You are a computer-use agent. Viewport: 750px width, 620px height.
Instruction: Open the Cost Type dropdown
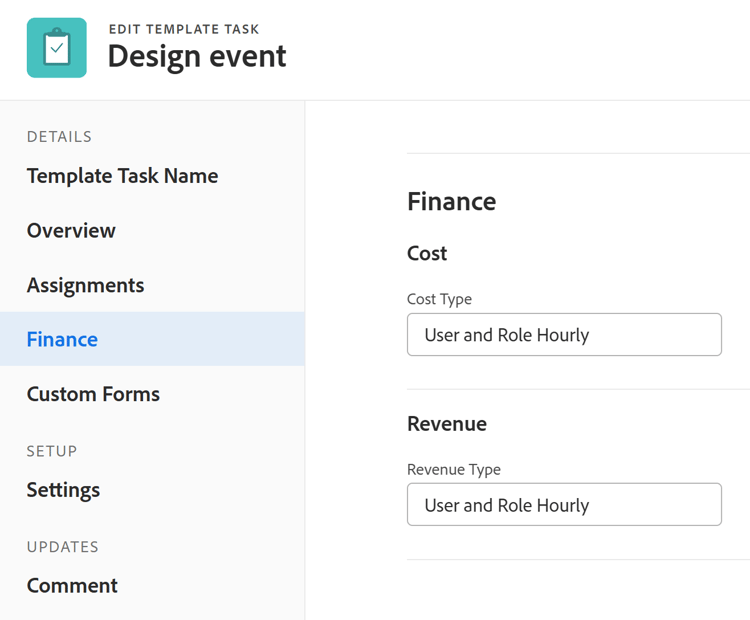[x=564, y=335]
